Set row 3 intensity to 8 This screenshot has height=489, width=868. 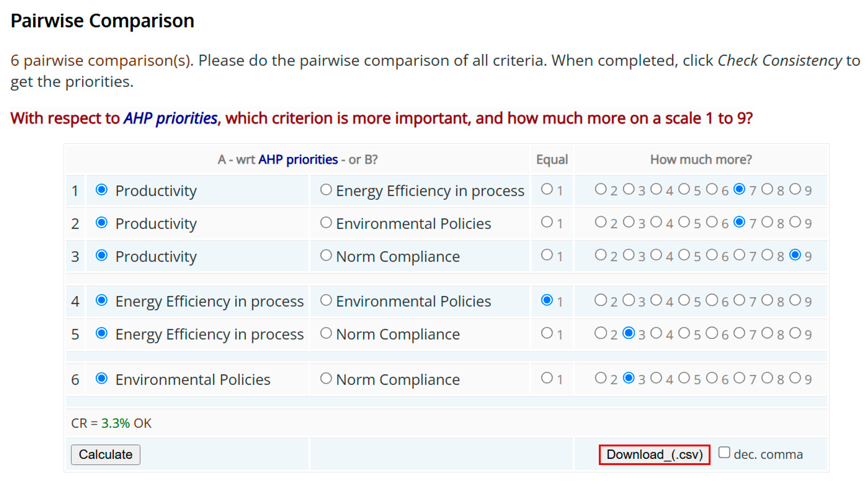(x=767, y=255)
